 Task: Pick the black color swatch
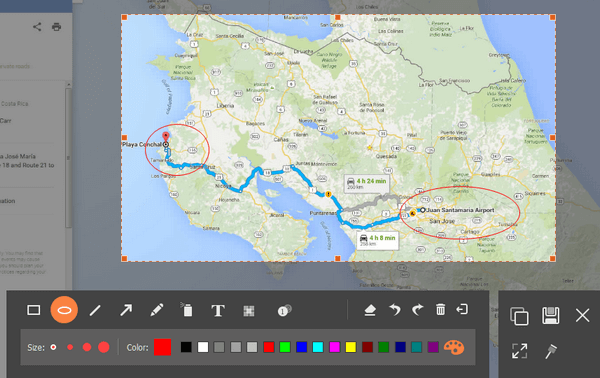pyautogui.click(x=186, y=347)
